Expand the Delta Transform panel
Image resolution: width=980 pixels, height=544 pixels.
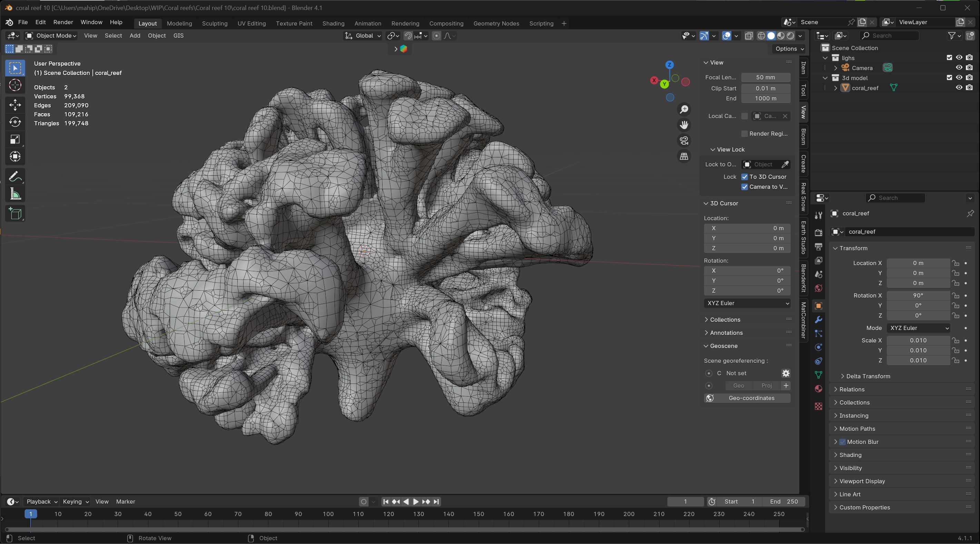(x=868, y=376)
